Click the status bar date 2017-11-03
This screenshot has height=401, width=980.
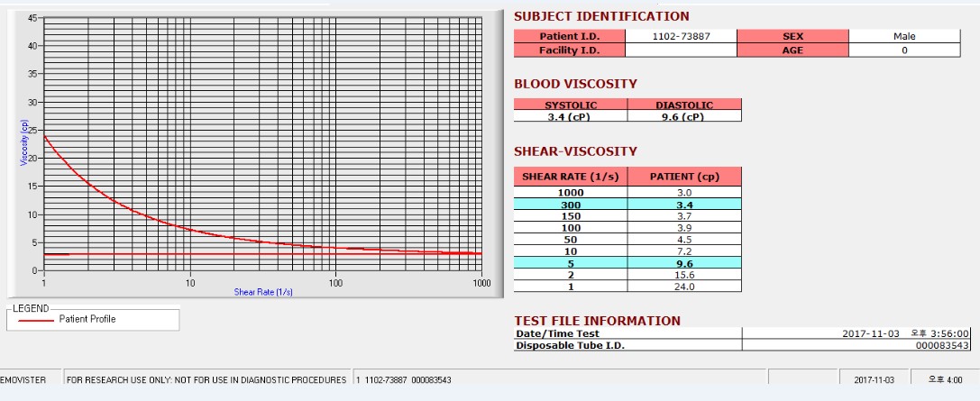tap(874, 379)
